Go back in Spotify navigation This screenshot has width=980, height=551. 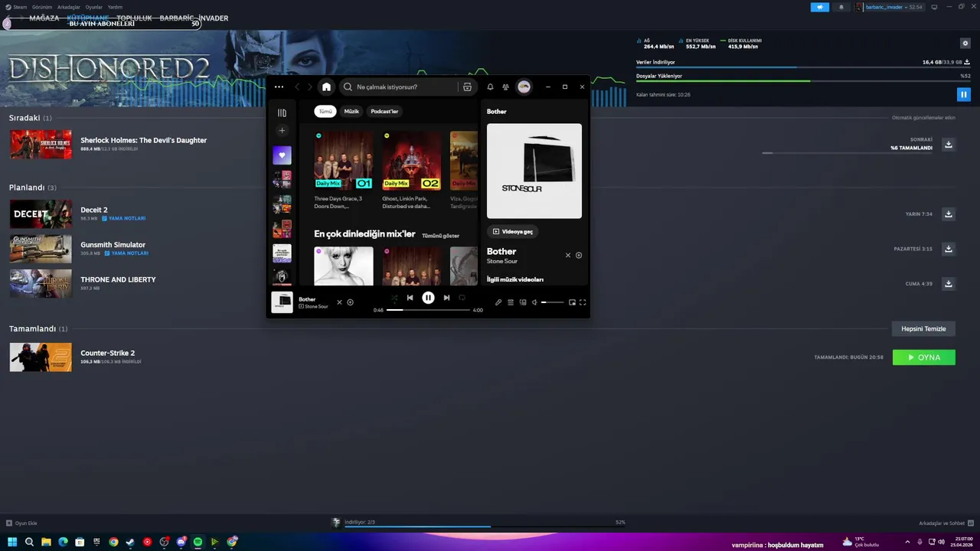(x=298, y=87)
